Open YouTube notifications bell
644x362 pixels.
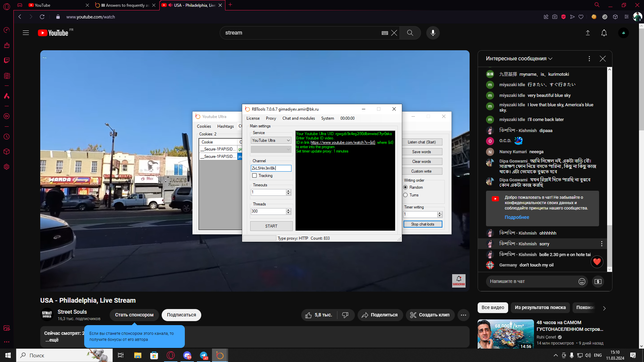[x=604, y=33]
